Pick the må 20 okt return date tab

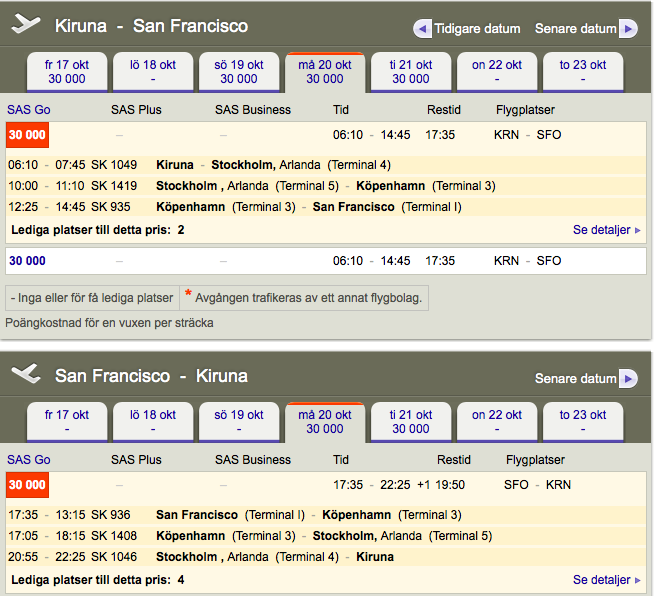click(325, 422)
